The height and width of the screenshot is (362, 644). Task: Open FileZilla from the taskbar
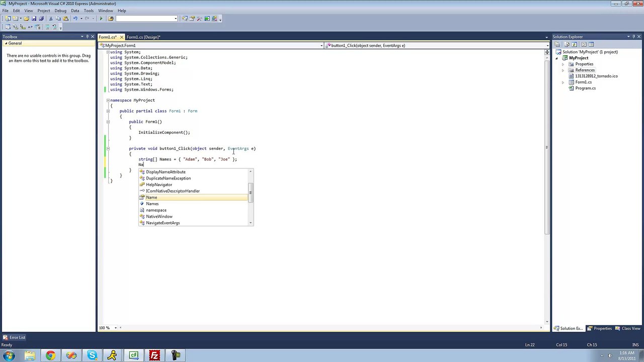154,356
